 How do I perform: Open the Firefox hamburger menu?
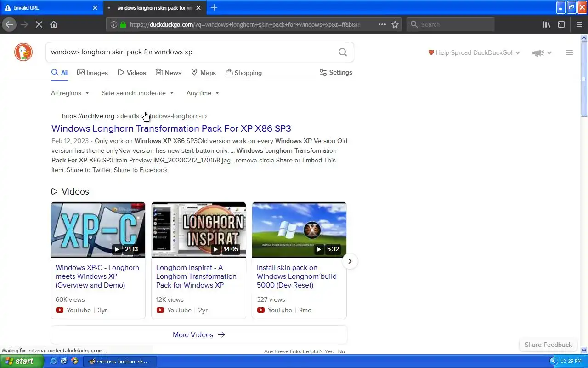click(579, 24)
